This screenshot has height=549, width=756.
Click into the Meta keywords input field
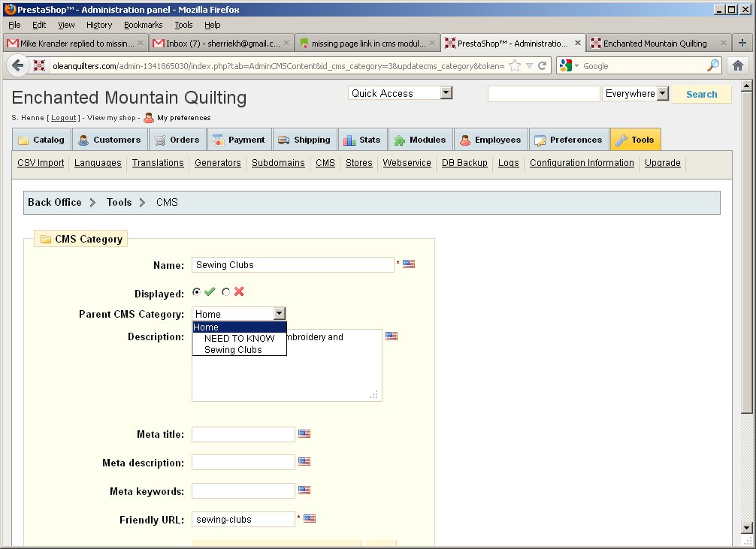click(x=243, y=491)
